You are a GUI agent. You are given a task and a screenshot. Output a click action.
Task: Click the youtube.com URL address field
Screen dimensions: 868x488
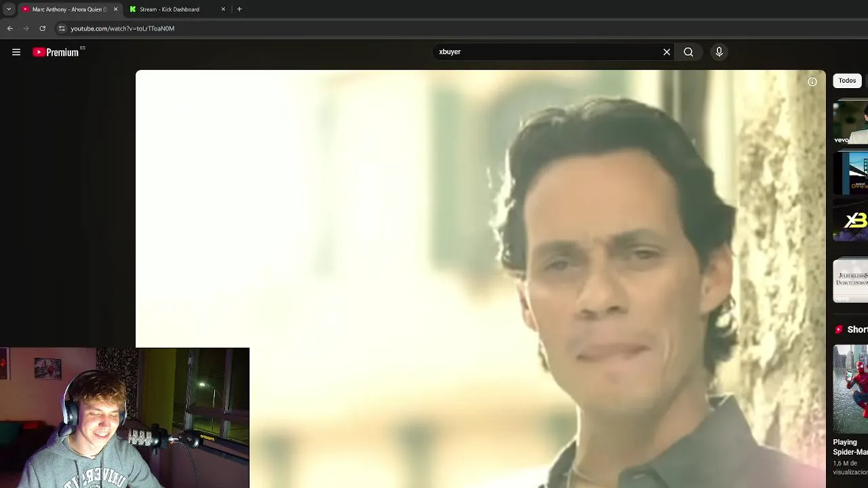pyautogui.click(x=122, y=28)
